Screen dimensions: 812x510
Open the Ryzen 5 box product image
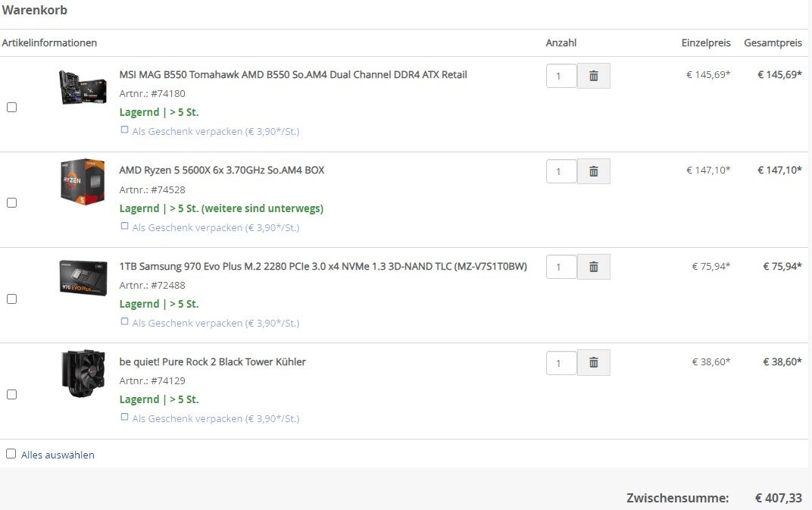click(83, 182)
